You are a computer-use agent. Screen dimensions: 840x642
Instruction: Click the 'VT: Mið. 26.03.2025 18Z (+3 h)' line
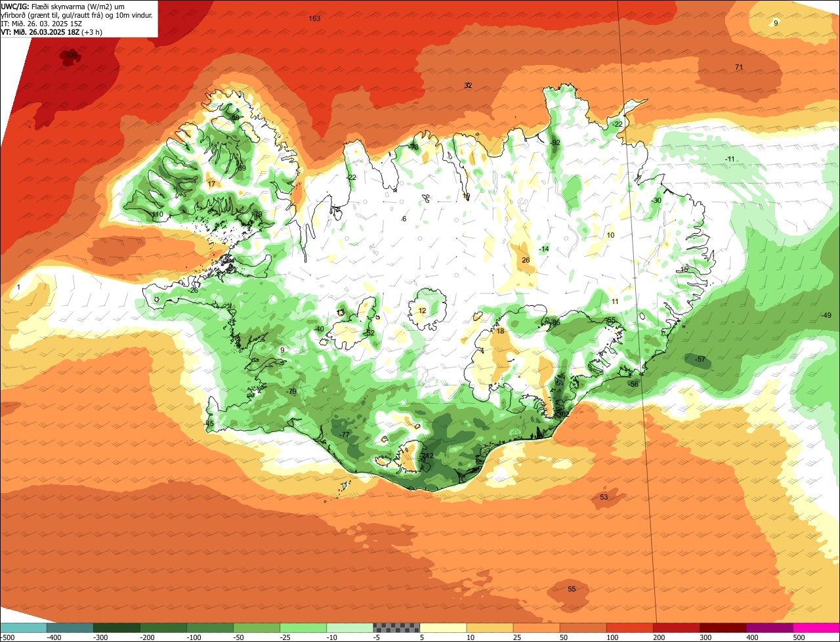(52, 32)
